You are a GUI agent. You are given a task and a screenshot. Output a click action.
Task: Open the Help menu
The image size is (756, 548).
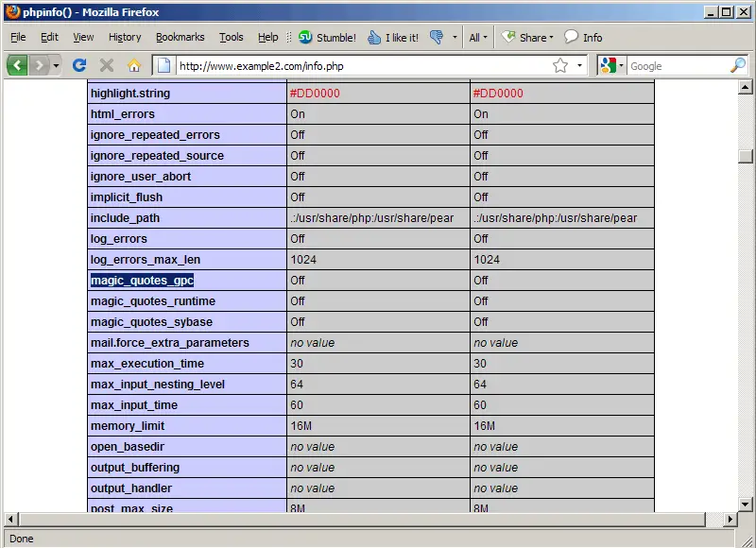click(x=268, y=37)
